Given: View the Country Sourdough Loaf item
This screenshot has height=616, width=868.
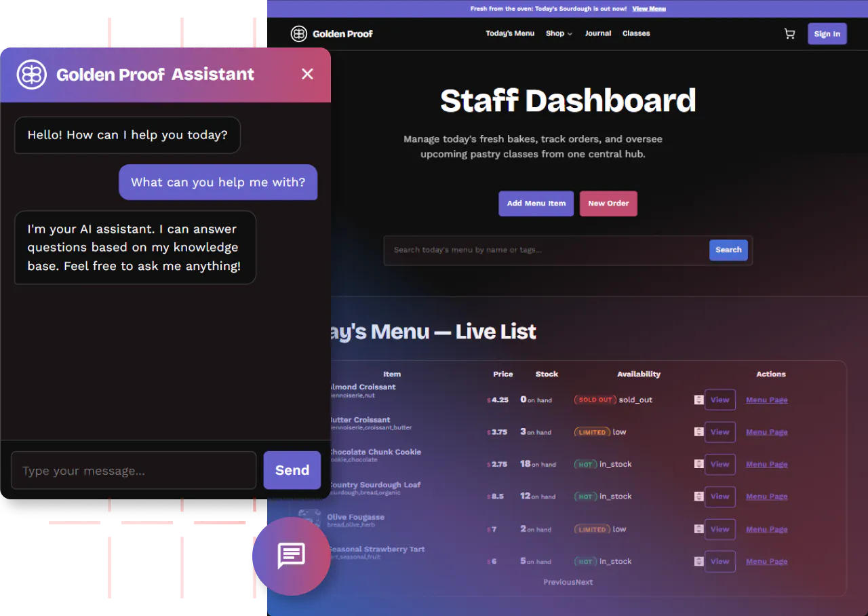Looking at the screenshot, I should click(x=720, y=497).
